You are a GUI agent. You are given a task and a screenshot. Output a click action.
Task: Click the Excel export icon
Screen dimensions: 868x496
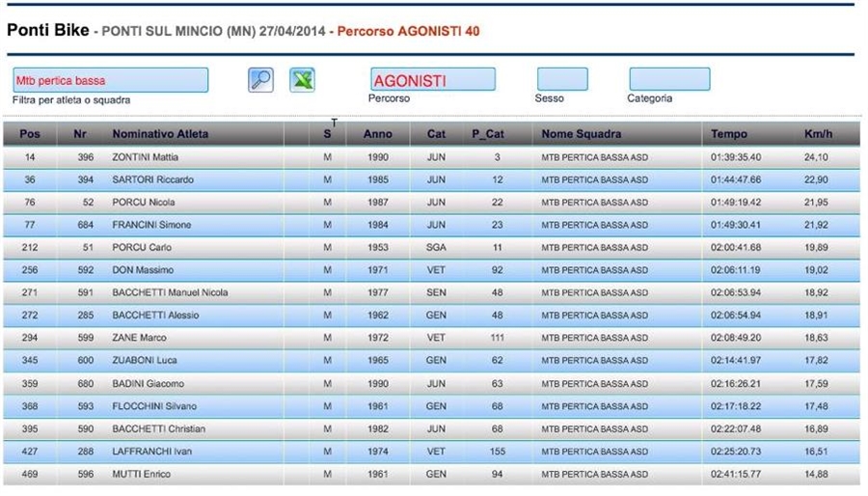pos(303,80)
